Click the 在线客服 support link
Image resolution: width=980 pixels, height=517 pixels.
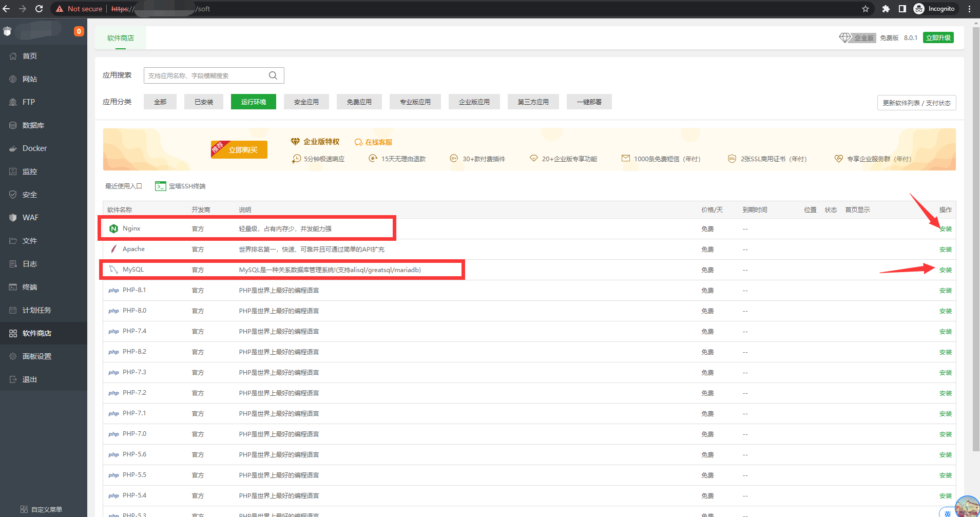point(373,142)
